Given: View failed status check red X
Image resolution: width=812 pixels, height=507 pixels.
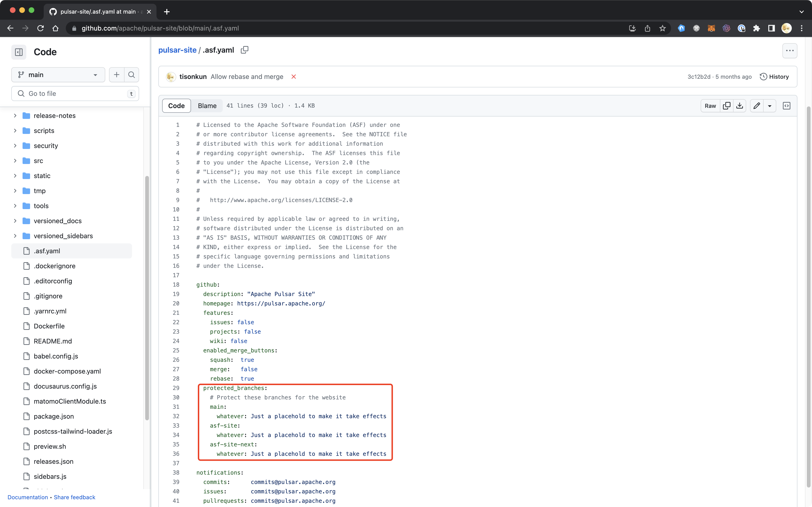Looking at the screenshot, I should [293, 76].
